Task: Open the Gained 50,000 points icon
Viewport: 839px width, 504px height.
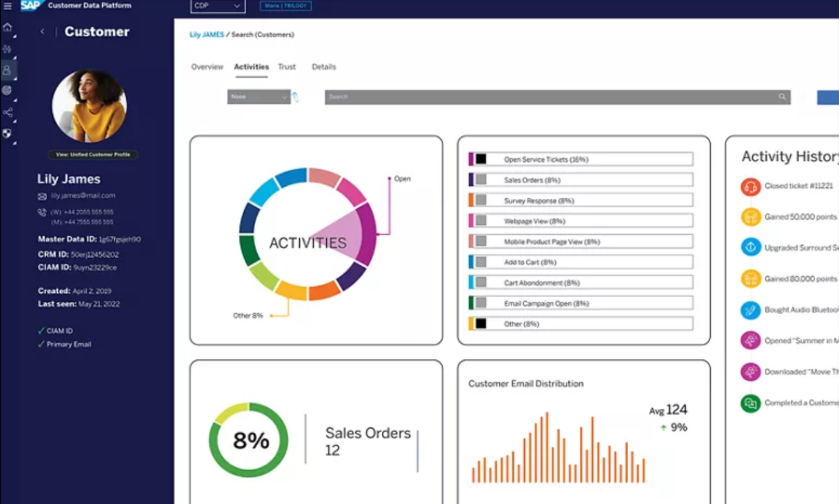Action: pyautogui.click(x=750, y=217)
